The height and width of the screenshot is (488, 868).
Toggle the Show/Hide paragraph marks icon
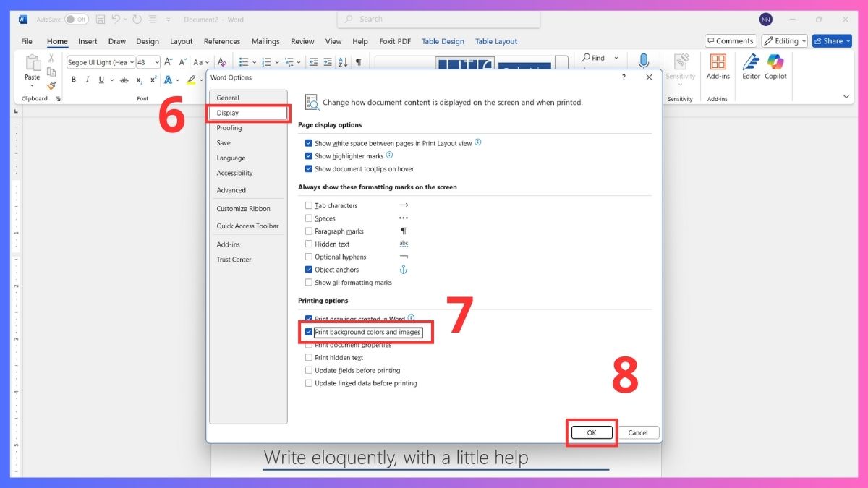(359, 62)
